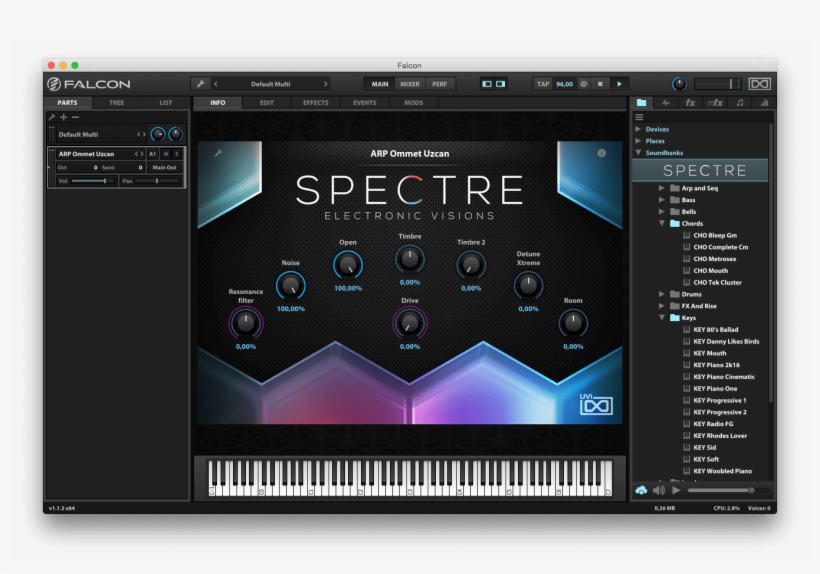This screenshot has width=820, height=574.
Task: Click the parts panel wrench icon
Action: [x=52, y=117]
